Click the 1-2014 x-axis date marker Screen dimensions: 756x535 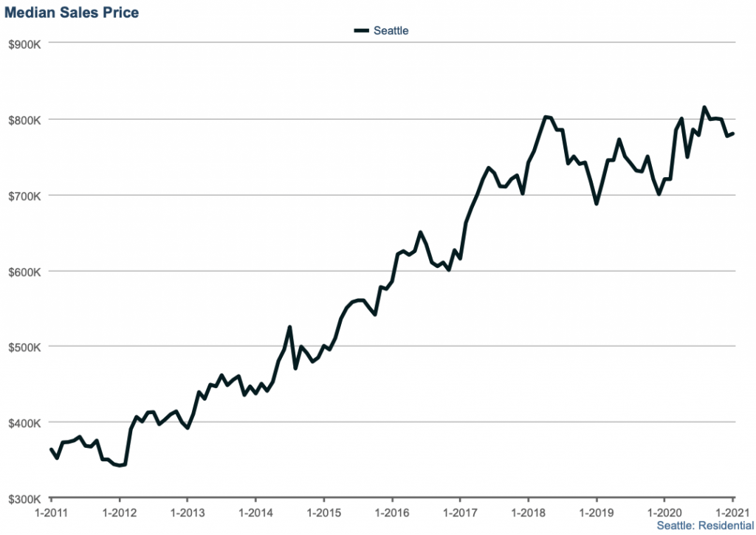tap(255, 511)
